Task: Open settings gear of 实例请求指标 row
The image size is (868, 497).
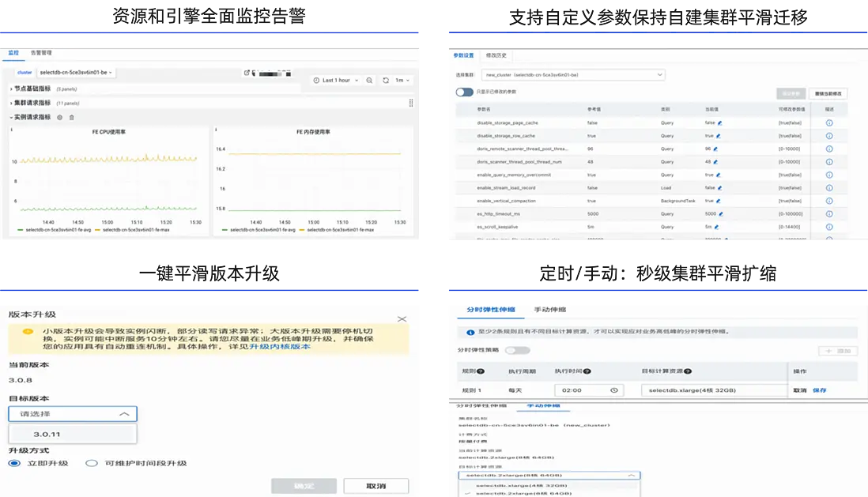Action: [x=60, y=117]
